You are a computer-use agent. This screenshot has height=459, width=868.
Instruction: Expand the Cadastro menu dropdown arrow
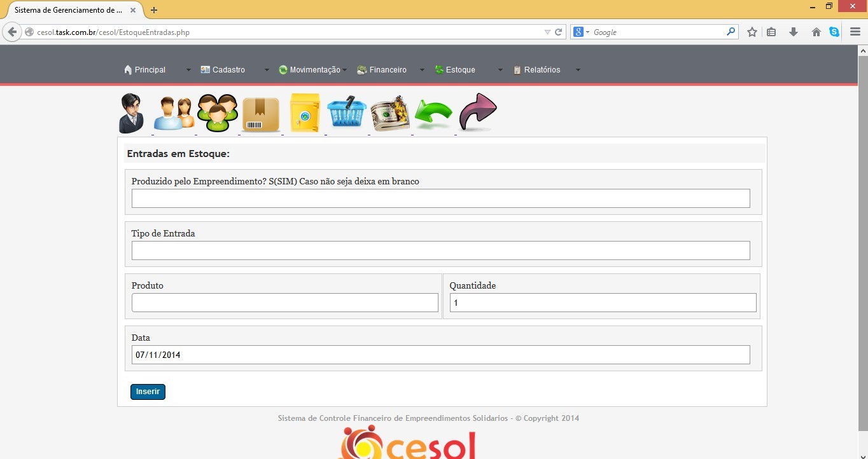(x=267, y=70)
